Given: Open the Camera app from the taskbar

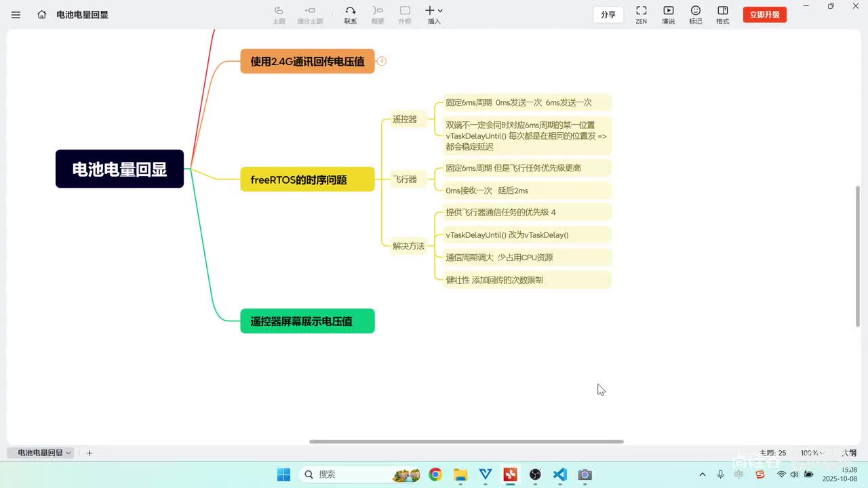Looking at the screenshot, I should [585, 474].
